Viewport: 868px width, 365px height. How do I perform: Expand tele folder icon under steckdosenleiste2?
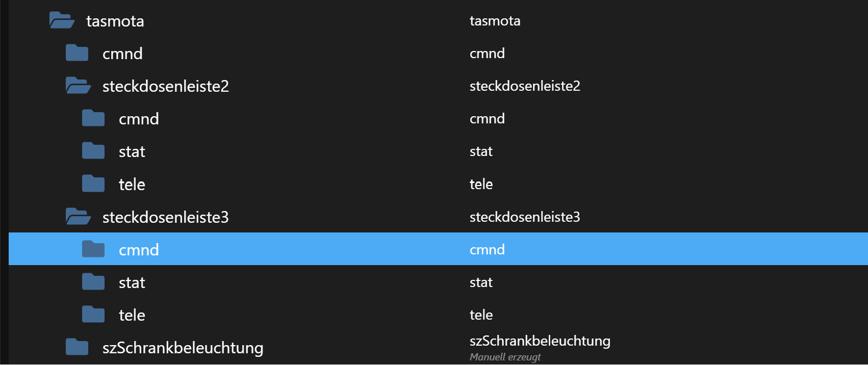93,184
